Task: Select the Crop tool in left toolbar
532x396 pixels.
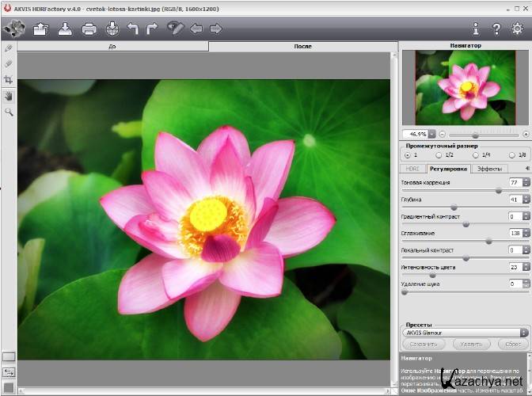Action: pos(9,80)
